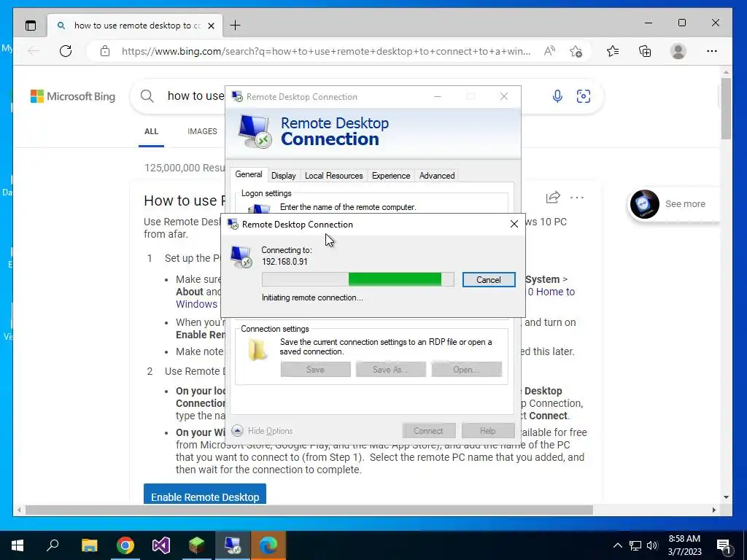Open Edge Collections
Viewport: 747px width, 560px height.
[x=645, y=51]
